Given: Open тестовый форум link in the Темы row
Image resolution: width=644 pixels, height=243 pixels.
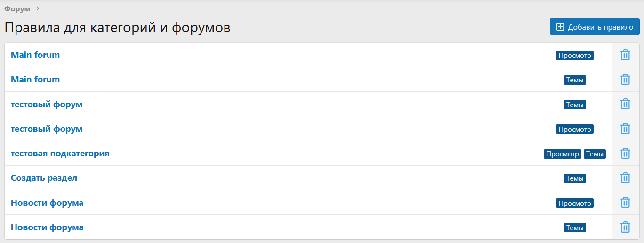Looking at the screenshot, I should [47, 104].
